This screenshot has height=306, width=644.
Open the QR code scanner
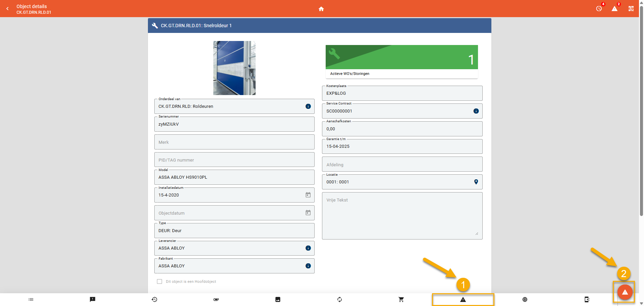631,9
